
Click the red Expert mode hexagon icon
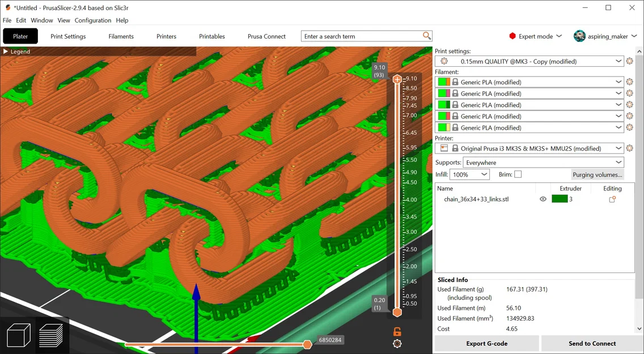click(512, 36)
